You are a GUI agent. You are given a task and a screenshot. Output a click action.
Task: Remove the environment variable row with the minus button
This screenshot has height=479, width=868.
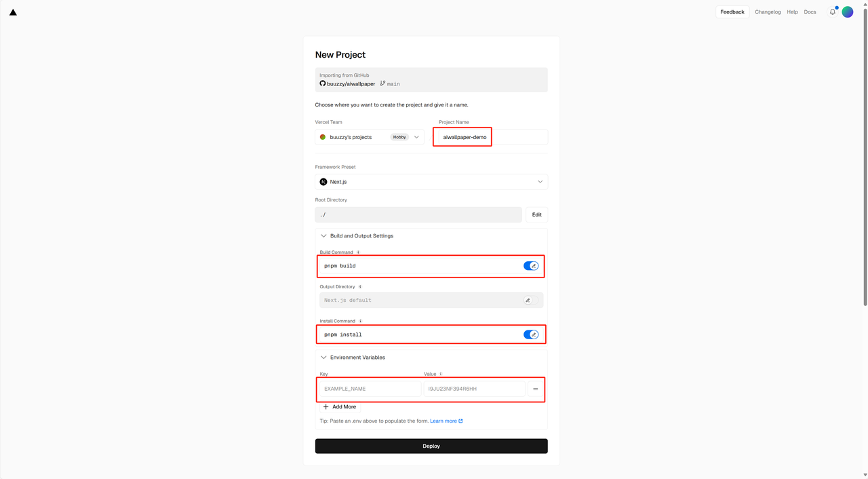tap(535, 389)
